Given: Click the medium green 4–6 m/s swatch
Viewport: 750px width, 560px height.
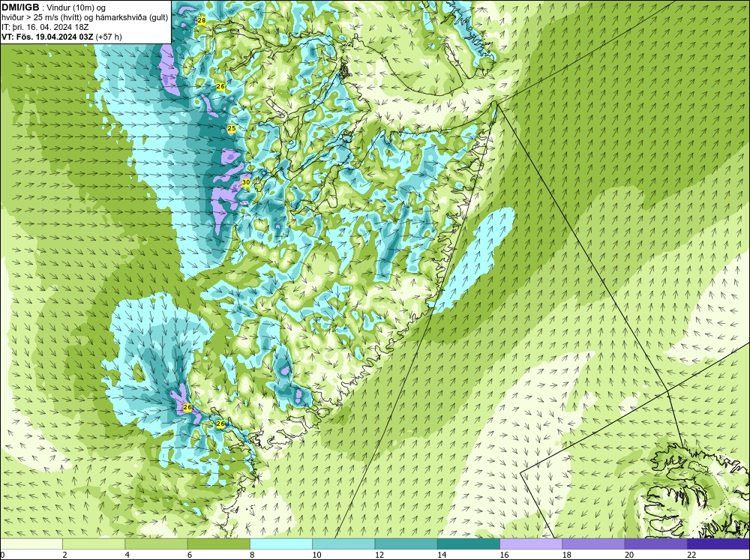Looking at the screenshot, I should [x=157, y=544].
